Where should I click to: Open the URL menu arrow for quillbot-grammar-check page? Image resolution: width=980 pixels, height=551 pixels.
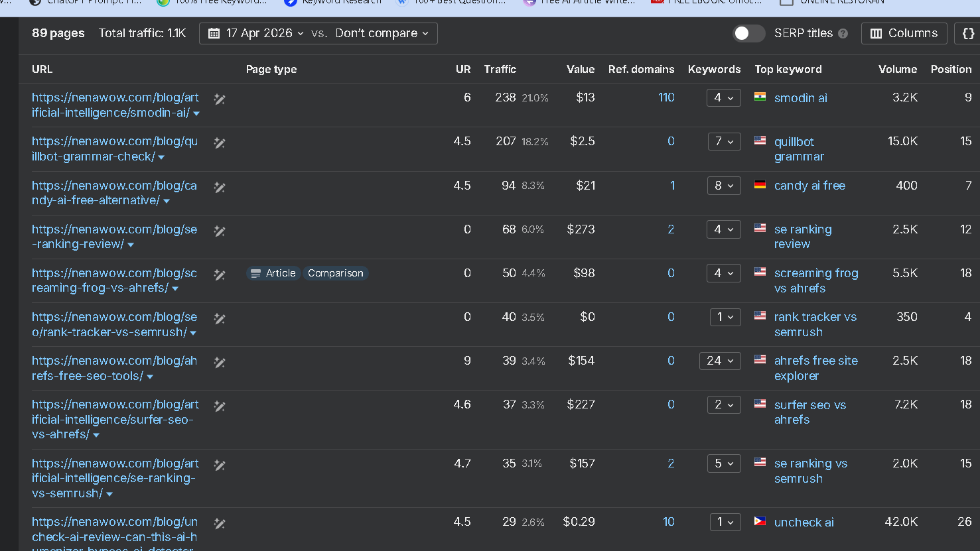pyautogui.click(x=161, y=158)
